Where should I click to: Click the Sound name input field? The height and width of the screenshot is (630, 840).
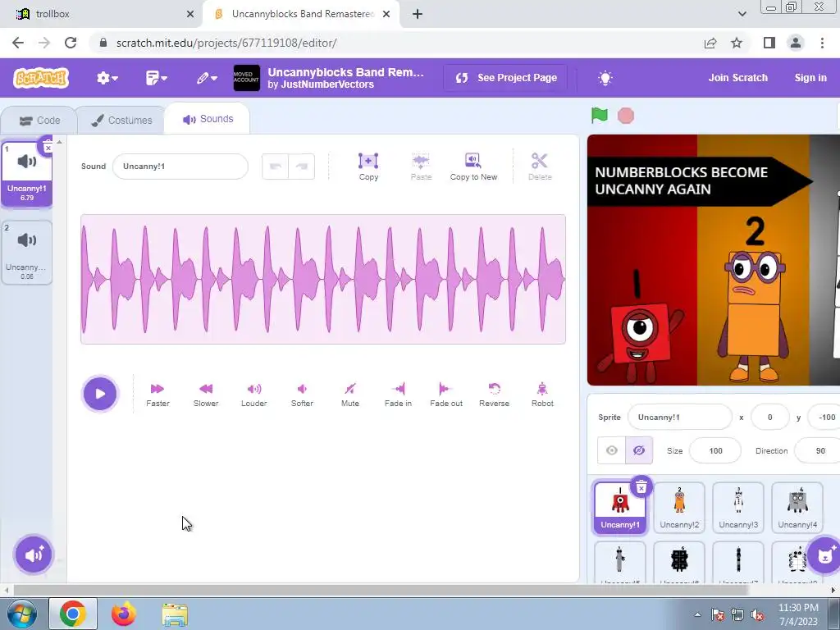tap(180, 166)
